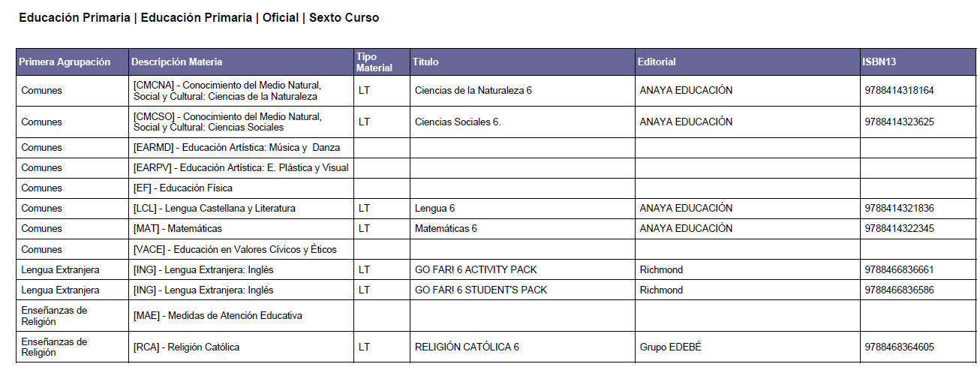Click ISBN 9788466836586
The width and height of the screenshot is (980, 376).
pyautogui.click(x=899, y=290)
